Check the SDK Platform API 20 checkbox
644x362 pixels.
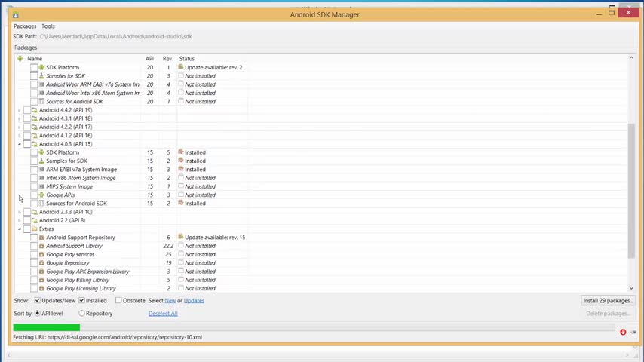click(x=34, y=67)
